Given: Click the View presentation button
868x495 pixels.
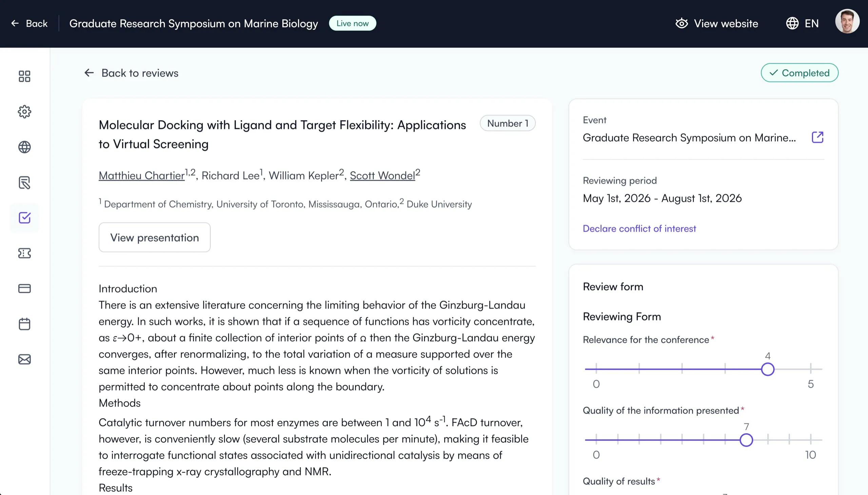Looking at the screenshot, I should [155, 237].
